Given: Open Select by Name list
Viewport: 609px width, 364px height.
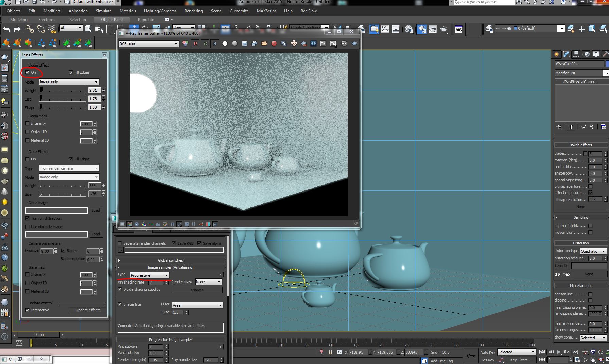Looking at the screenshot, I should (x=99, y=29).
